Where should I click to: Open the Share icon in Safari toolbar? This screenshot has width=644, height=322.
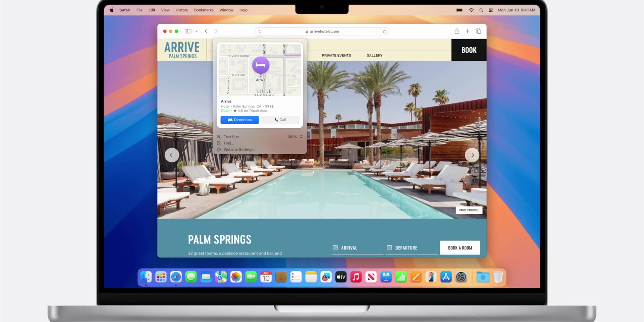(457, 31)
